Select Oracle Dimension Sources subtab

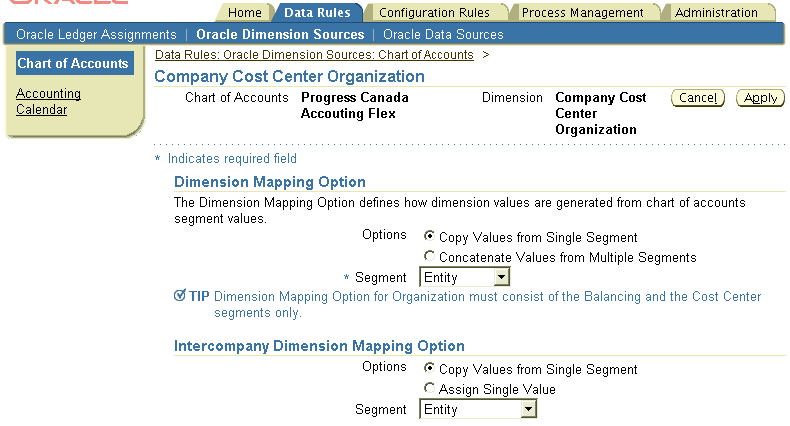click(280, 34)
